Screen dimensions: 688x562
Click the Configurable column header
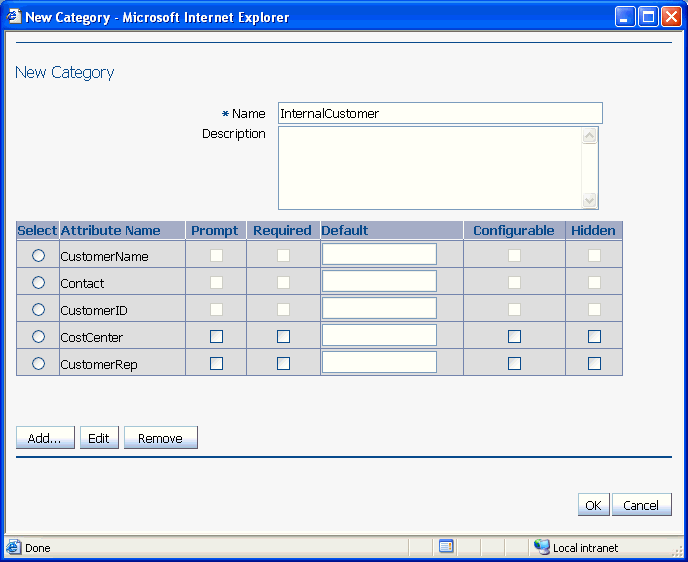tap(514, 230)
